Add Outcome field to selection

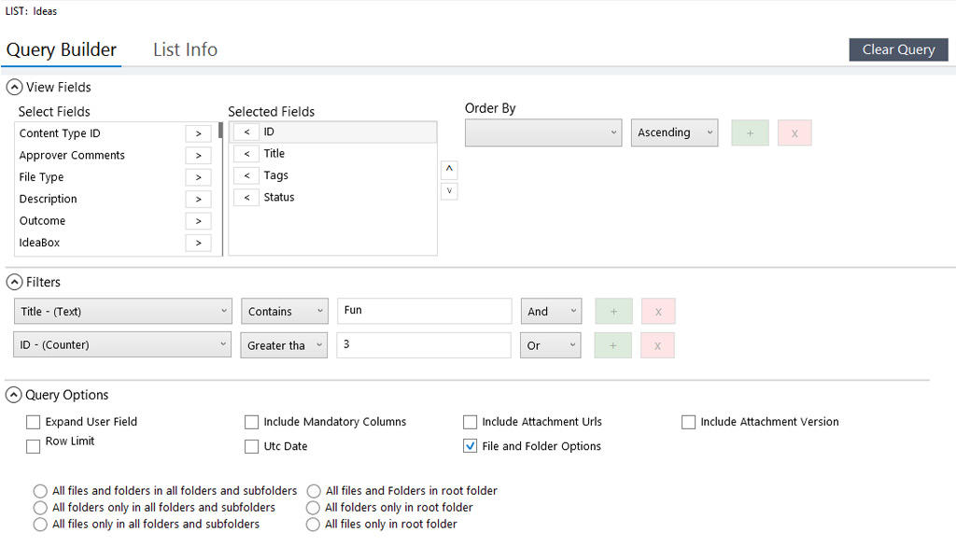click(198, 221)
